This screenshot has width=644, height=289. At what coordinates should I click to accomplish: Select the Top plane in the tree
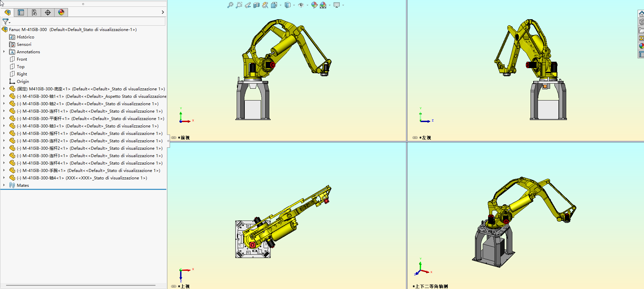(x=17, y=67)
